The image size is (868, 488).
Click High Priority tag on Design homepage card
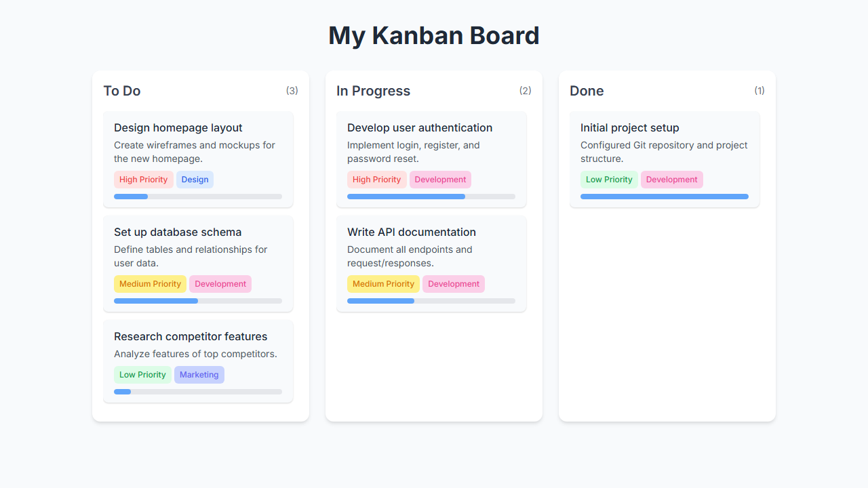coord(144,180)
